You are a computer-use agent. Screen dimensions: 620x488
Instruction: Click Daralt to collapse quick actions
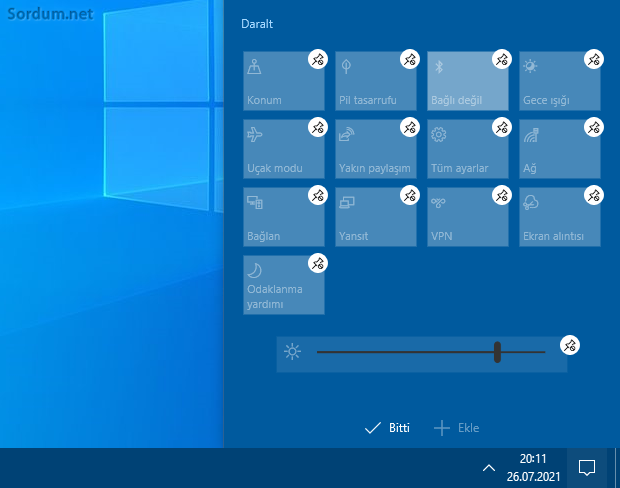tap(257, 24)
